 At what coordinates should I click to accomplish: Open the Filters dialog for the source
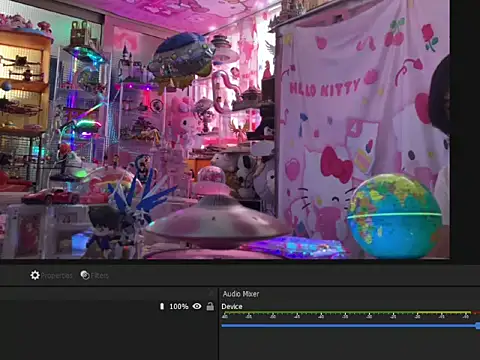94,275
